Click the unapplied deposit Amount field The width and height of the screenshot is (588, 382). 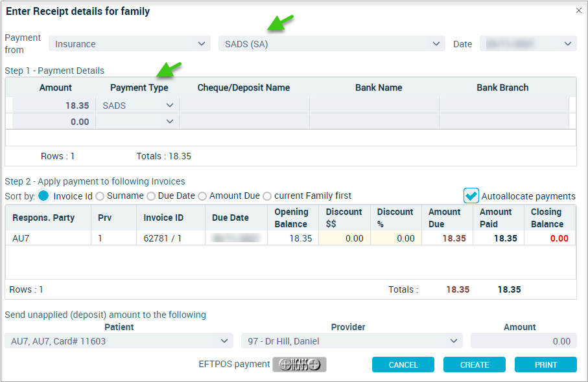point(524,341)
